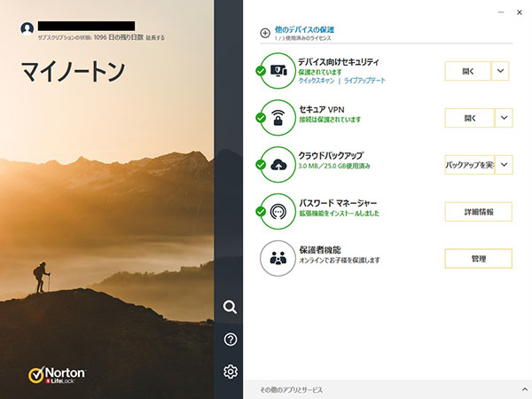Click the green checkmark on Device Security
This screenshot has height=399, width=532.
(261, 71)
